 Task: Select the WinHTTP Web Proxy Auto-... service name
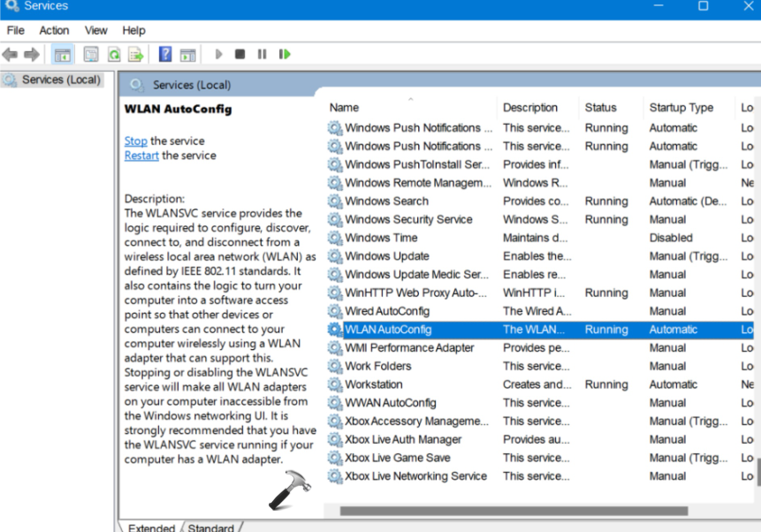pos(415,293)
